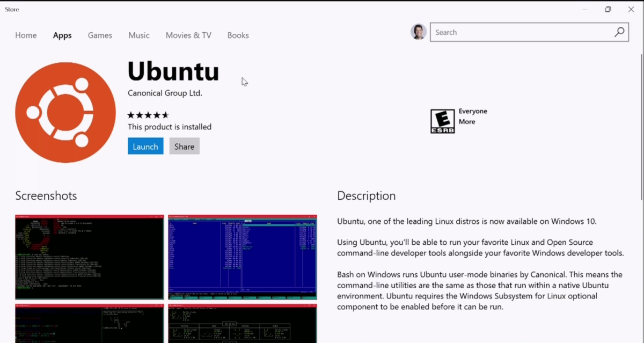Click the search magnifier icon
This screenshot has width=644, height=343.
(619, 32)
